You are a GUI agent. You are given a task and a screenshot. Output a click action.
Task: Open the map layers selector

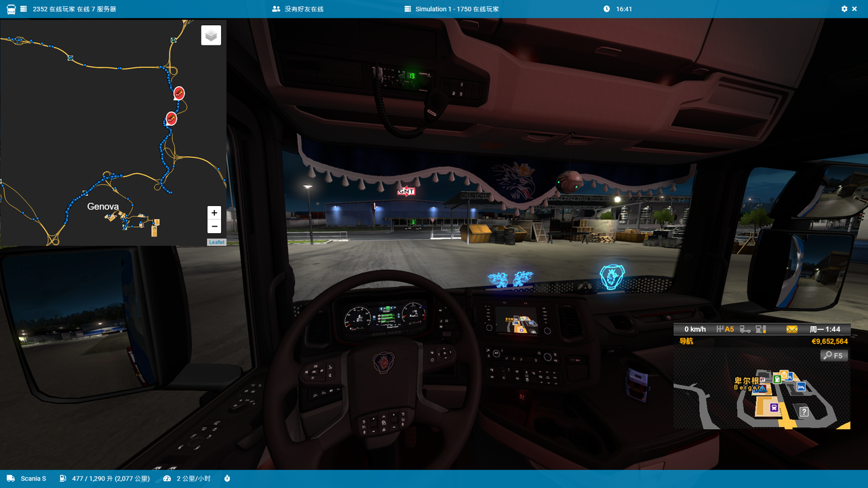211,35
